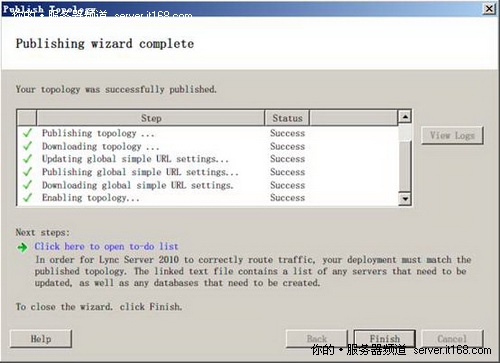Click the View Logs button
The height and width of the screenshot is (363, 500).
coord(452,135)
